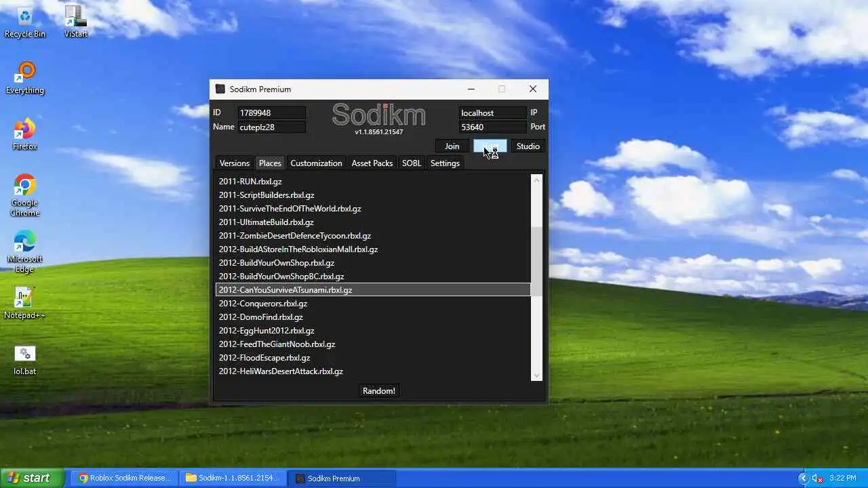
Task: Click highlighted 2012-CanYouSurviveATsunami.rbxl.gz row
Action: [373, 290]
